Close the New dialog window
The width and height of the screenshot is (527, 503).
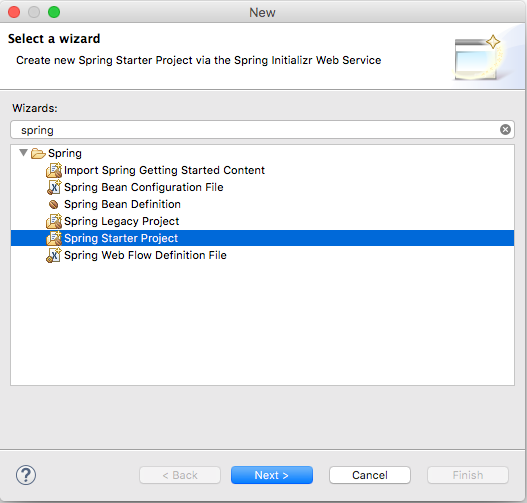[14, 12]
